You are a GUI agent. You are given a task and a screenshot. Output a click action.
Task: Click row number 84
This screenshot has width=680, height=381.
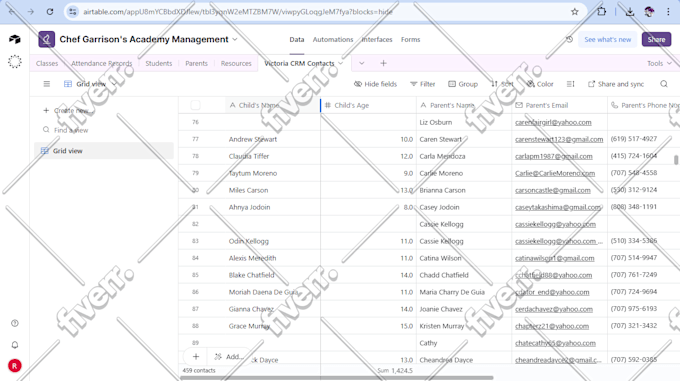point(195,258)
